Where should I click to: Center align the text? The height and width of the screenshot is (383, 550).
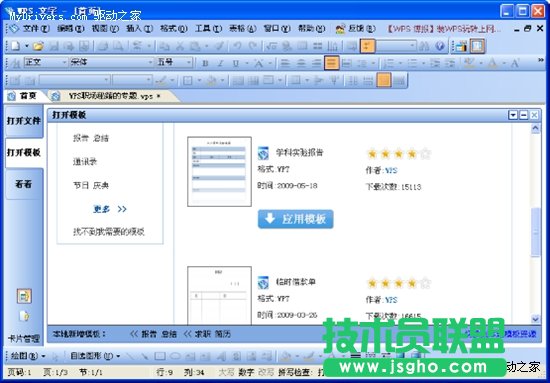301,63
